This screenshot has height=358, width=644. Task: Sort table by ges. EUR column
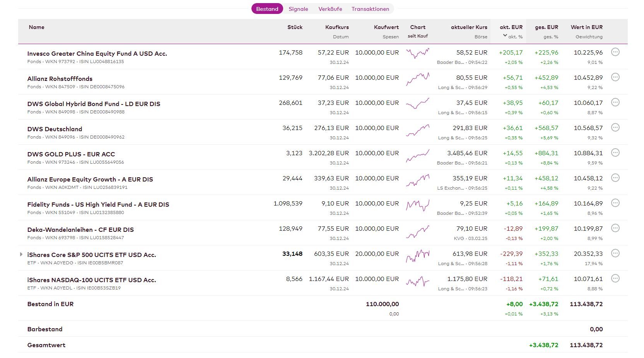546,27
